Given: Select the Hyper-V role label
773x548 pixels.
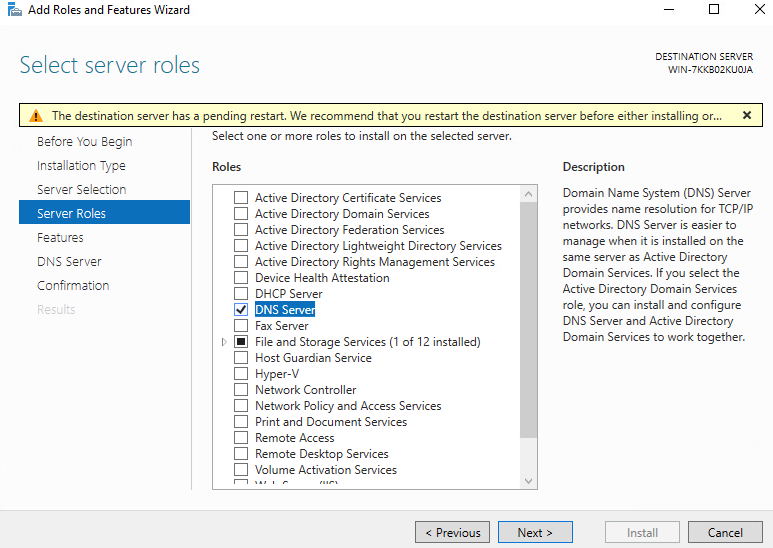Looking at the screenshot, I should point(277,374).
